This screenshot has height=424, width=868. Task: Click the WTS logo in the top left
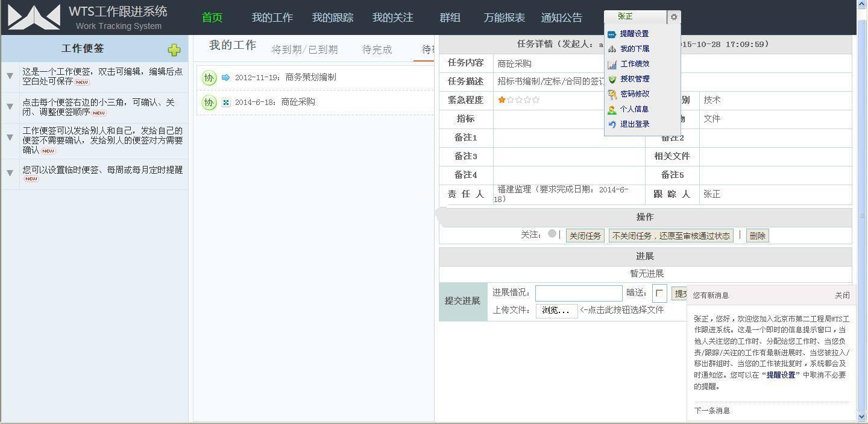click(33, 17)
